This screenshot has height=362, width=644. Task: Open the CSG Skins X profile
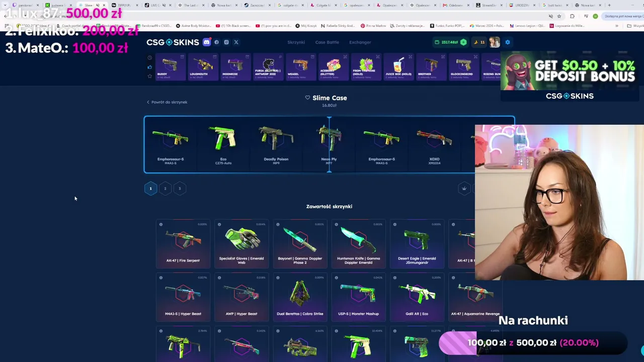pos(236,42)
